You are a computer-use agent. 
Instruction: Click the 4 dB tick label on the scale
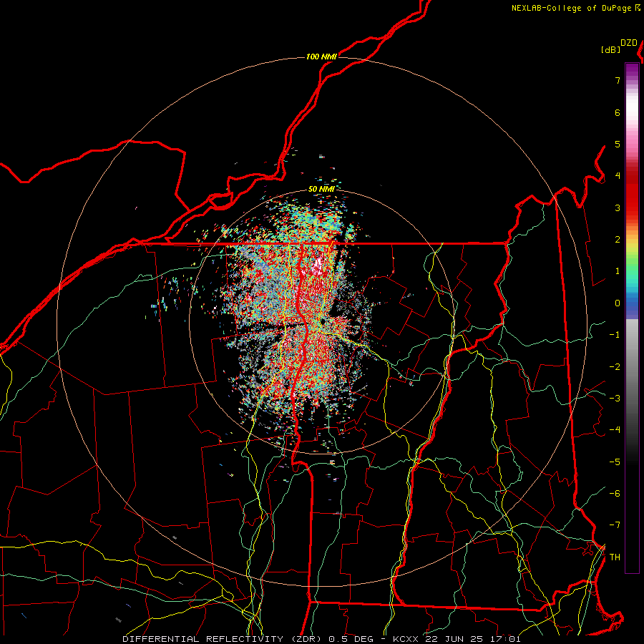(618, 176)
